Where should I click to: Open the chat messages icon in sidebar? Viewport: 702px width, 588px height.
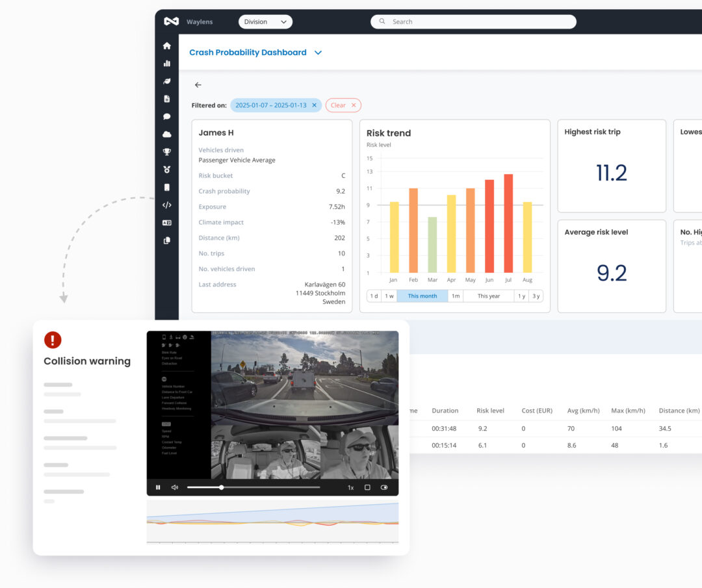click(x=167, y=117)
